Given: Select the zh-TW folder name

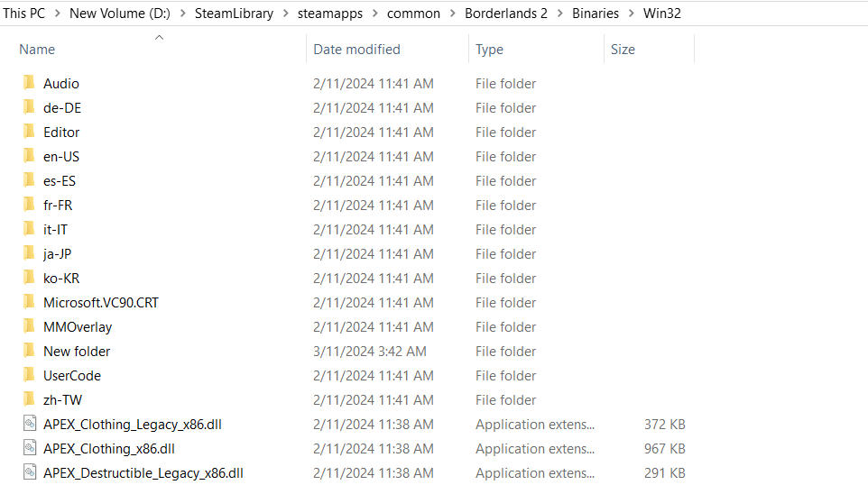Looking at the screenshot, I should tap(62, 400).
